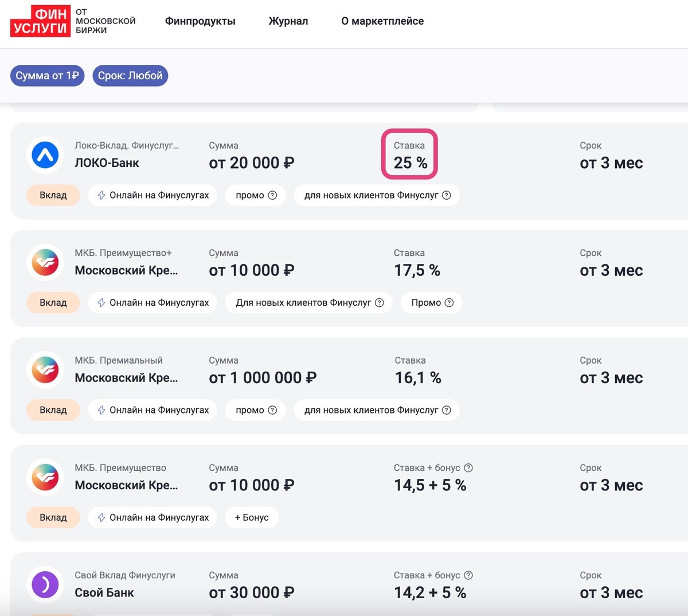The height and width of the screenshot is (616, 688).
Task: Select the Свой Банк bank name
Action: pyautogui.click(x=104, y=592)
